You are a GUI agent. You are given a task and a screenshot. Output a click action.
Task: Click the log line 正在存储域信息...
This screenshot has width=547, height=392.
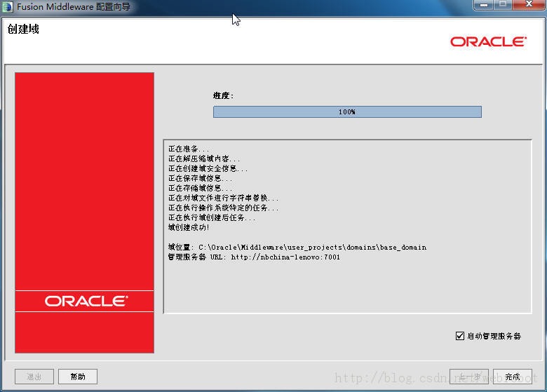[x=201, y=188]
